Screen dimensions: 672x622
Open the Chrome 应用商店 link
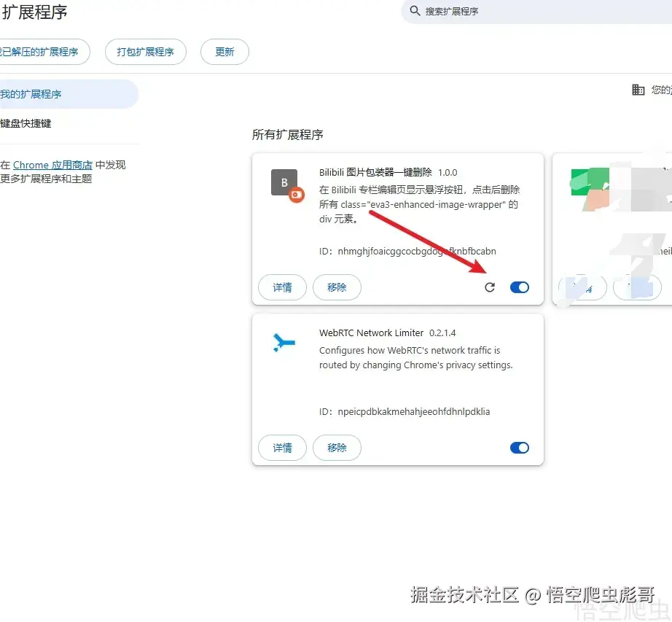click(52, 165)
